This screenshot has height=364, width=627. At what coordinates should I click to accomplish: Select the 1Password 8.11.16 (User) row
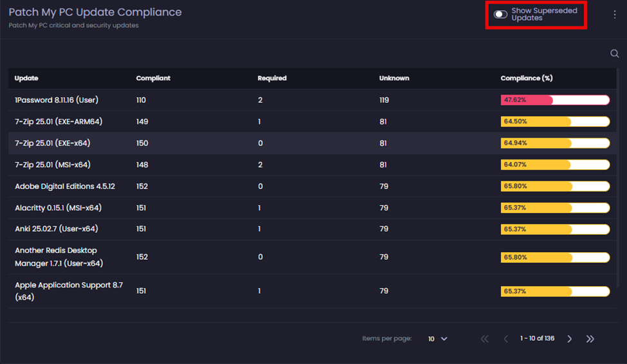(x=313, y=100)
